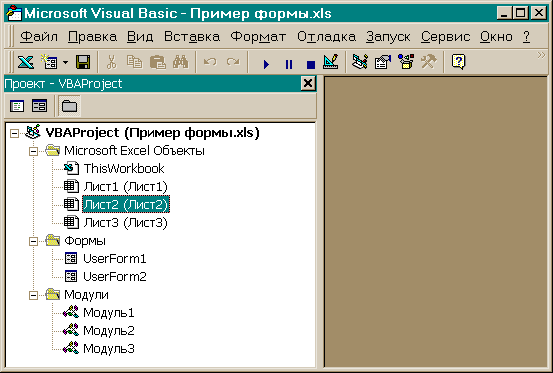Click the Find binoculars icon
The width and height of the screenshot is (553, 373).
[x=181, y=62]
